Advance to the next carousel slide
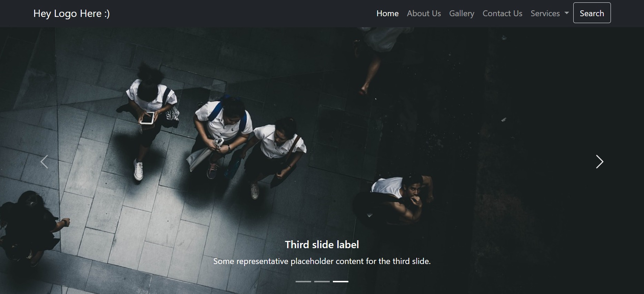 [x=600, y=162]
